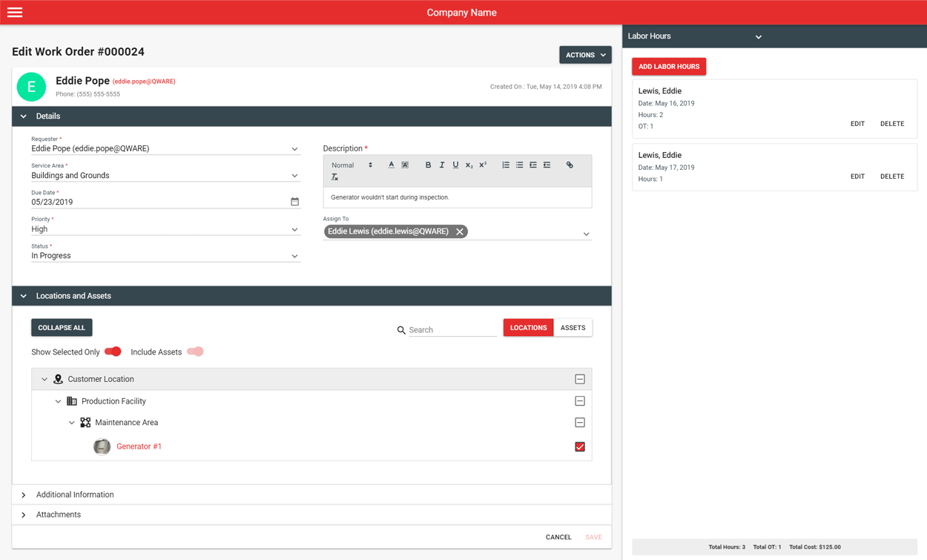927x560 pixels.
Task: Toggle underline formatting in description editor
Action: point(455,165)
